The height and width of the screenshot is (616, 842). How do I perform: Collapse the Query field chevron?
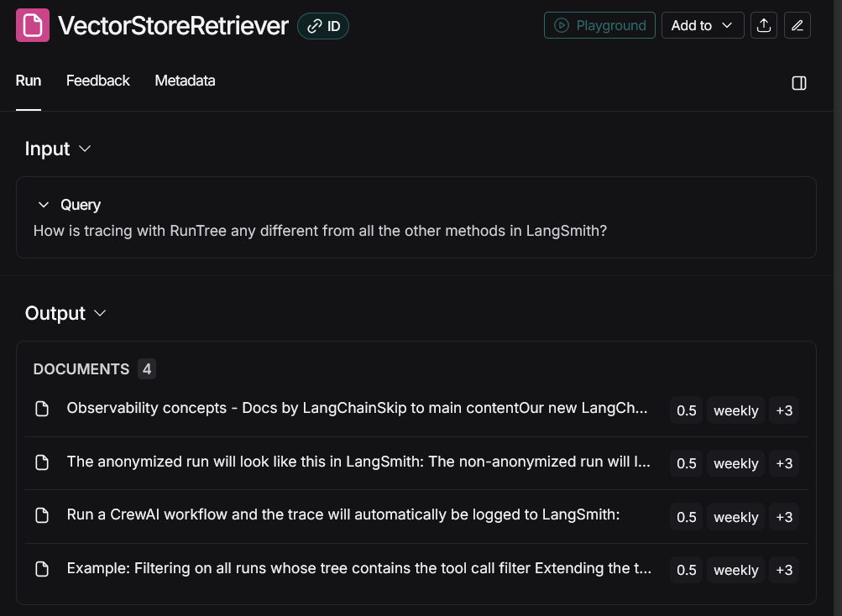44,205
